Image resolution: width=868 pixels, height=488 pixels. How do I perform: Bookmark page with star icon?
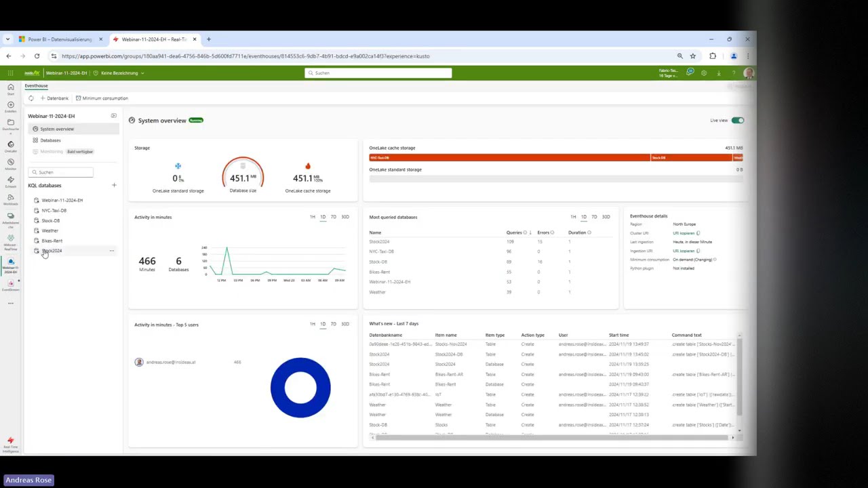693,56
